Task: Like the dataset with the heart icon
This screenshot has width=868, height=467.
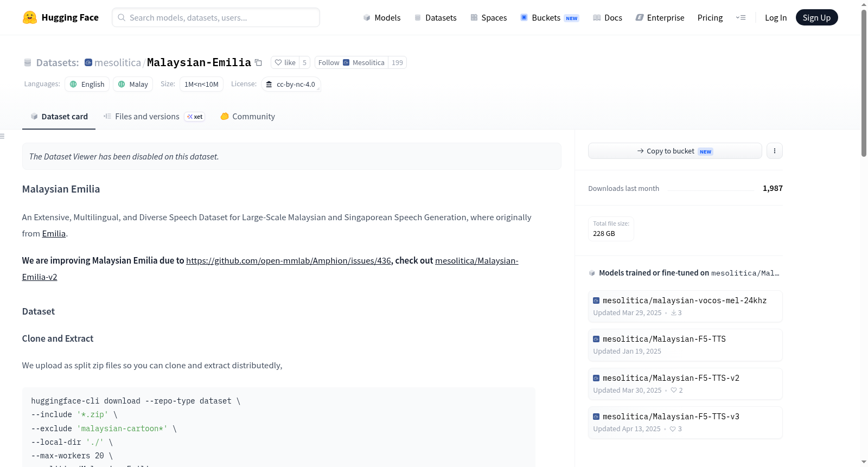Action: coord(285,63)
